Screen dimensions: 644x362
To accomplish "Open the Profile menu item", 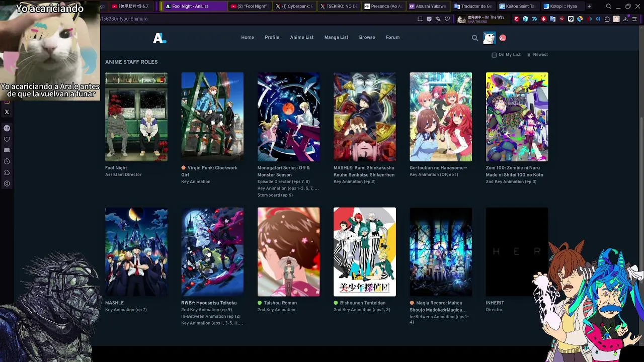I will coord(272,38).
